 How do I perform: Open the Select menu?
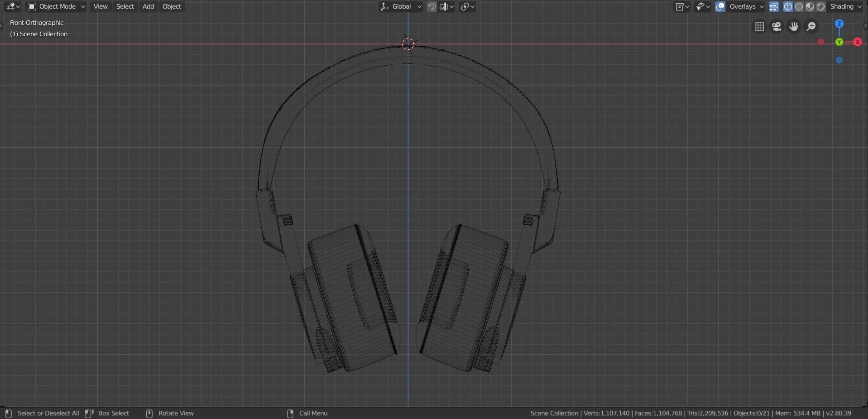click(x=125, y=6)
